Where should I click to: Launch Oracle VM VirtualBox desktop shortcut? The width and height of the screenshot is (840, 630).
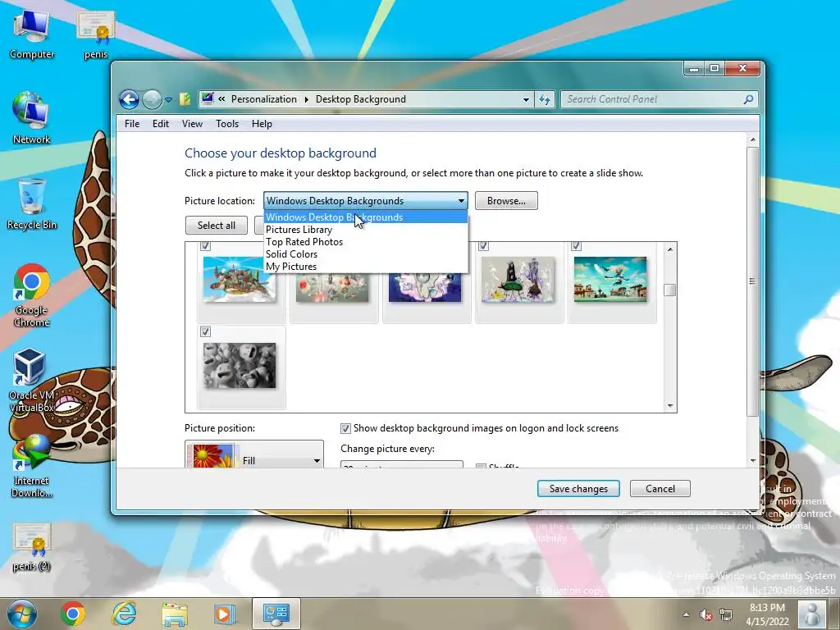31,381
